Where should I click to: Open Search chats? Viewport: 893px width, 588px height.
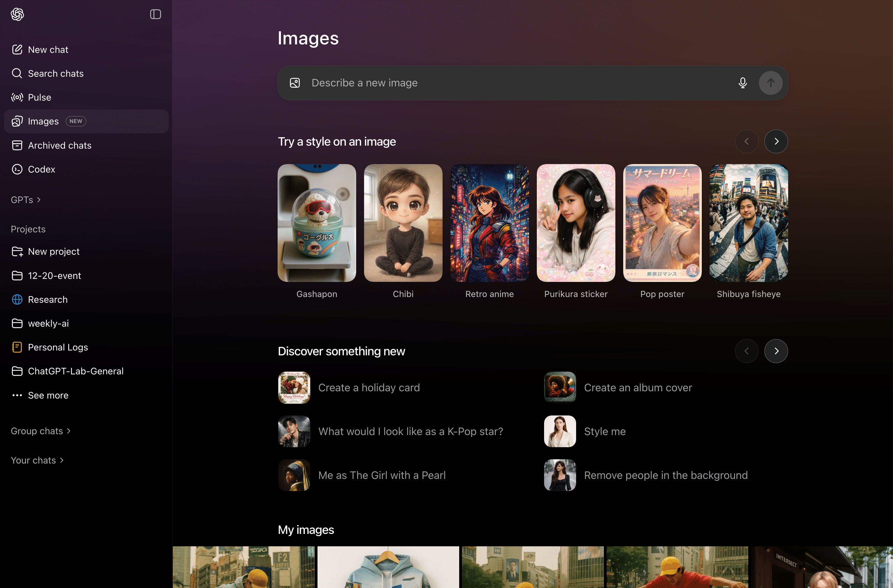56,73
